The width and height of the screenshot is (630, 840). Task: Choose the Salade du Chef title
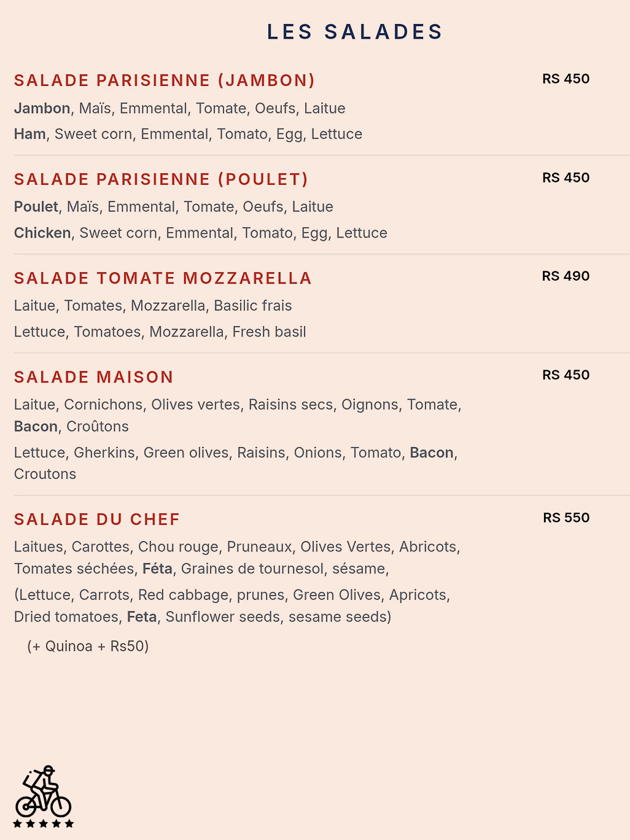(97, 519)
